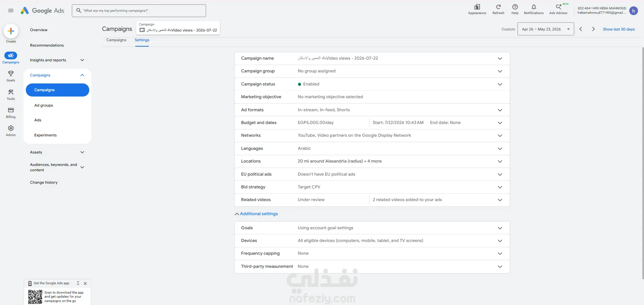The image size is (644, 305).
Task: Select the highlighted Campaigns menu item
Action: [57, 90]
